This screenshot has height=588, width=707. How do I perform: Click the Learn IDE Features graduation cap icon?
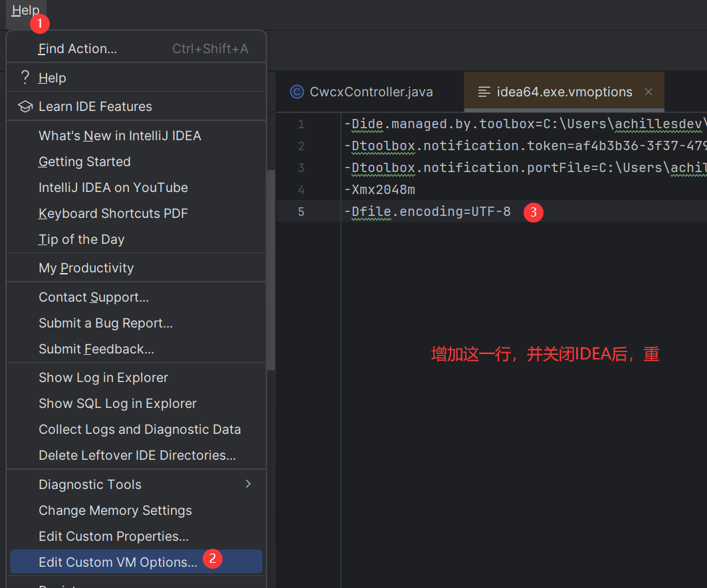tap(25, 106)
